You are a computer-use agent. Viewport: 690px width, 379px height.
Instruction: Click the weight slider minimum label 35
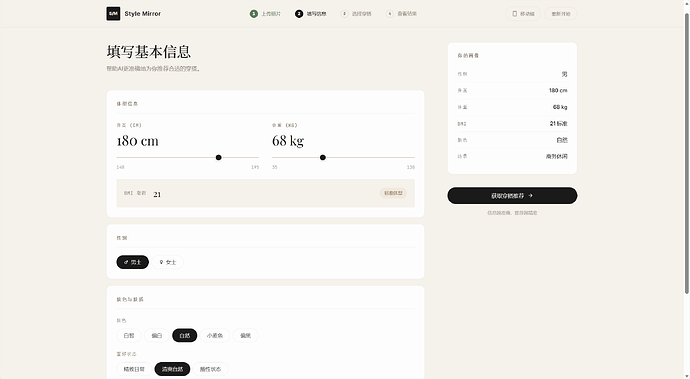[x=275, y=167]
